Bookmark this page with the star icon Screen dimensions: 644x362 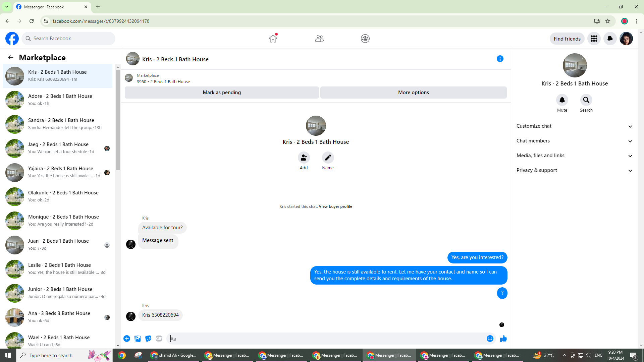[x=608, y=21]
